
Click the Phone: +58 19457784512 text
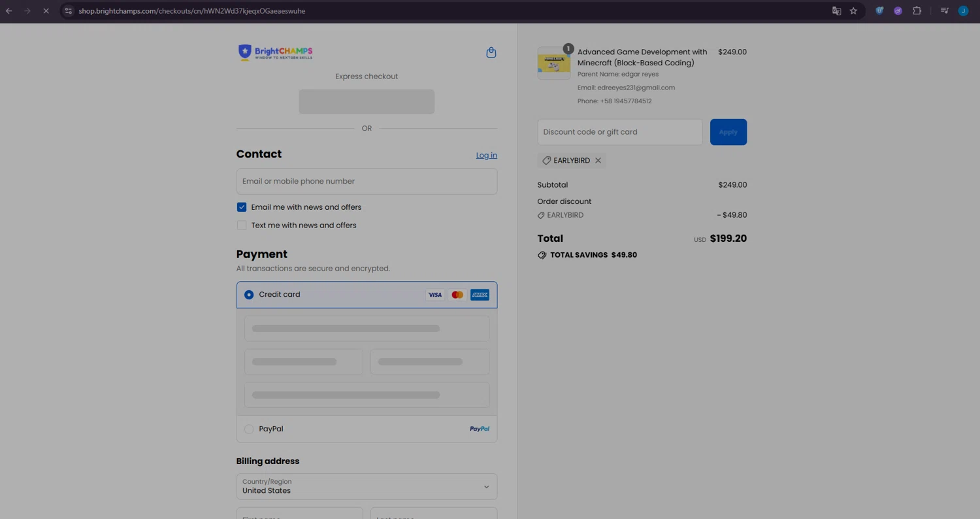click(614, 101)
